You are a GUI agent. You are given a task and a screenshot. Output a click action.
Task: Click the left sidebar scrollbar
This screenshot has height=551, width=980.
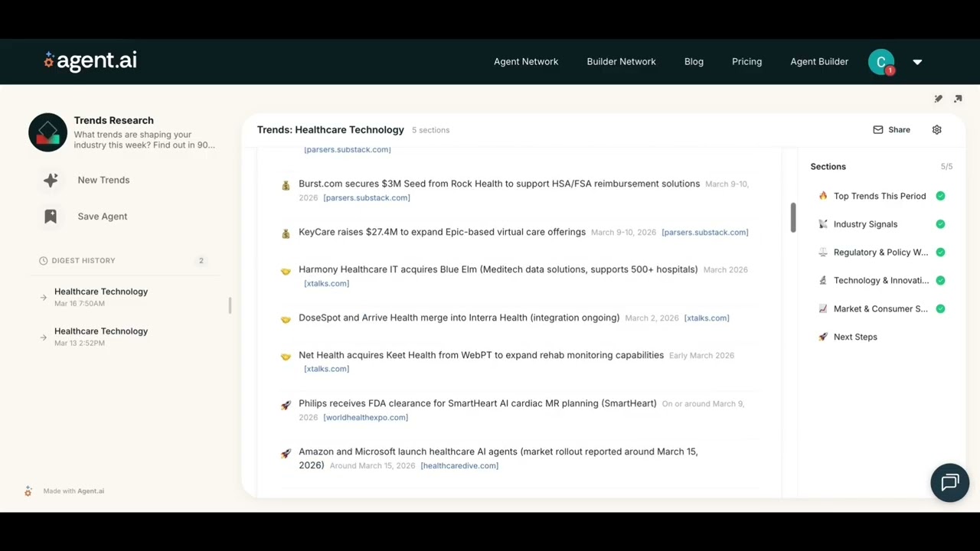tap(230, 305)
